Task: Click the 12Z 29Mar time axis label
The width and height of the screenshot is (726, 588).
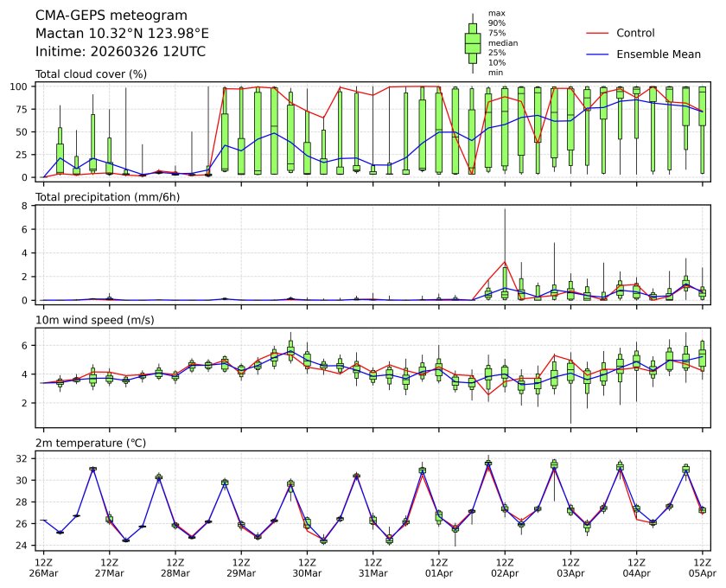Action: [241, 567]
